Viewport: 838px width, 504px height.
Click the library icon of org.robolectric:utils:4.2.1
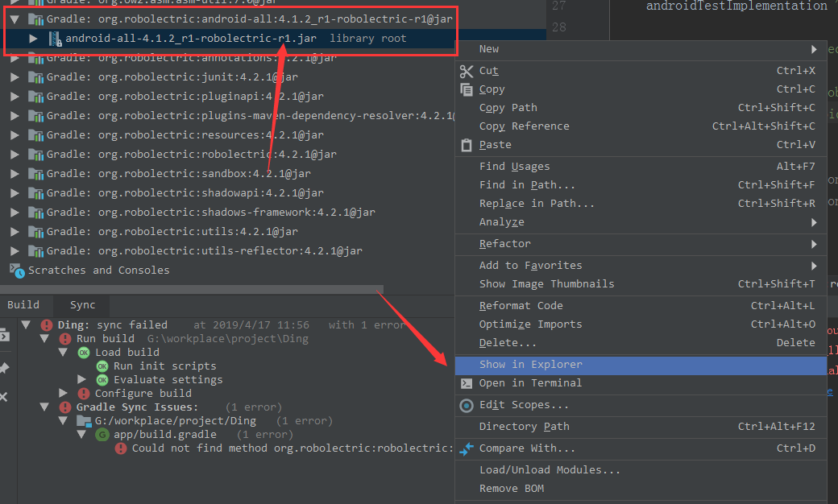[x=35, y=232]
